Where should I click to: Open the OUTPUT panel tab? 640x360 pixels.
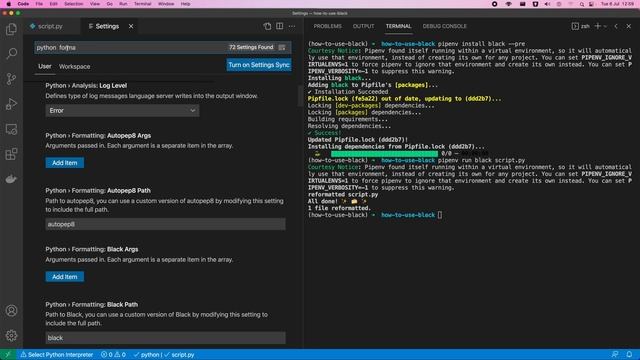coord(363,26)
